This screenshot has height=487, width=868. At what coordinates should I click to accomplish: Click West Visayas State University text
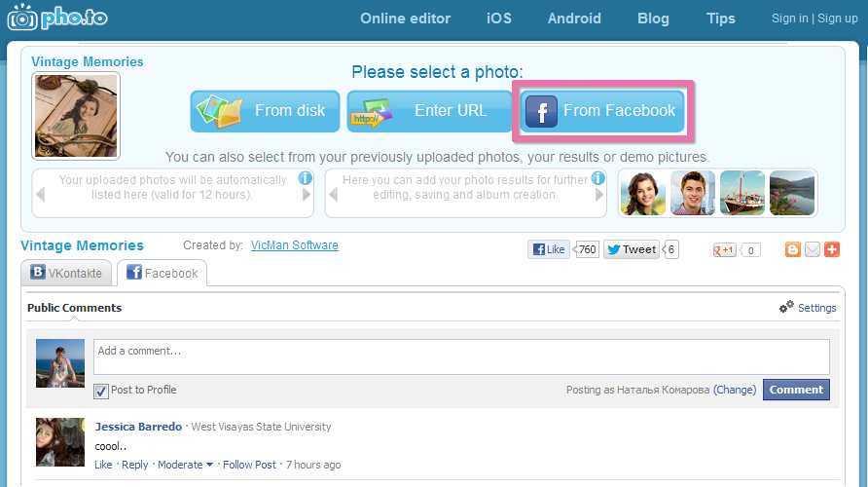[262, 427]
